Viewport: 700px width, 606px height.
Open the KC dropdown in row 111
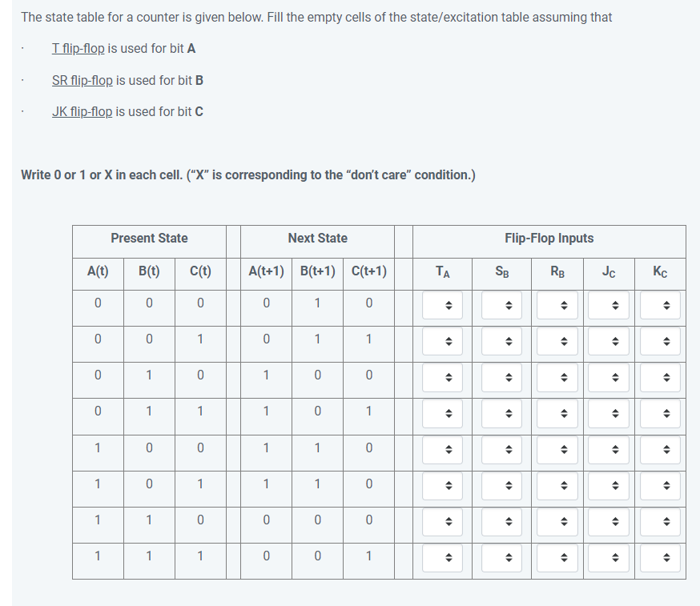[659, 557]
